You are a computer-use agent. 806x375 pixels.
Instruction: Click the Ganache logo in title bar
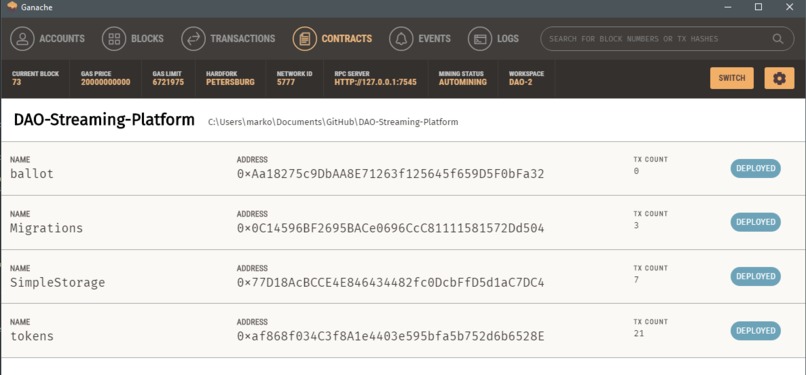pos(12,7)
